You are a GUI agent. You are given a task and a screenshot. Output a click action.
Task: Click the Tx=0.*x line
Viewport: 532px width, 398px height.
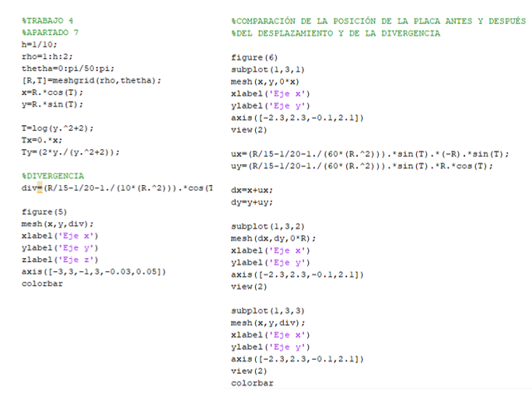42,140
